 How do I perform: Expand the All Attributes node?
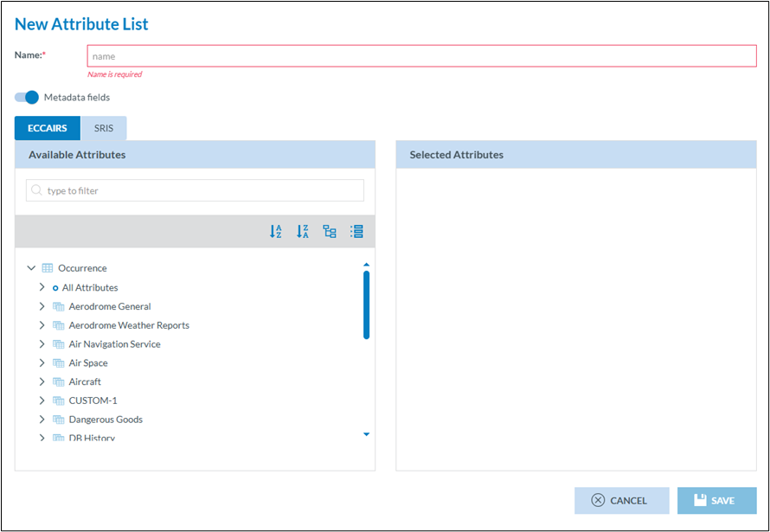[42, 287]
